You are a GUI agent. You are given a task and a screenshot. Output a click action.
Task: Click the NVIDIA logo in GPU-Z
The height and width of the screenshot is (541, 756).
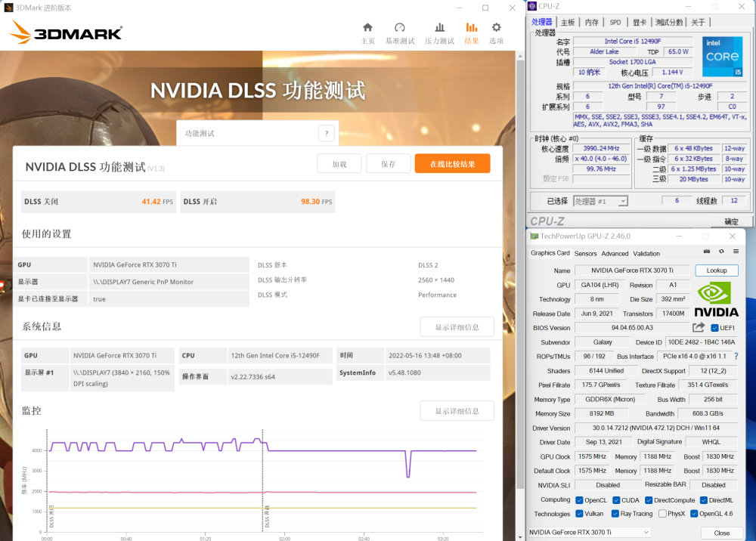coord(717,300)
